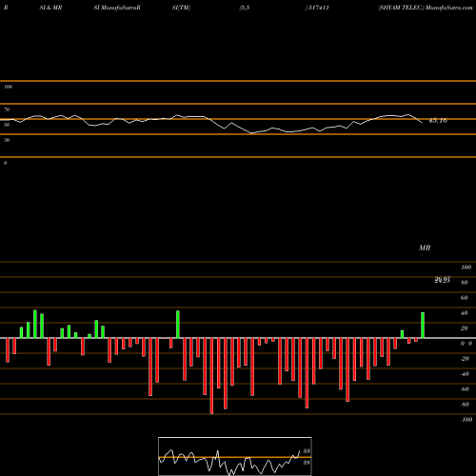Click the end of the white RSI line beside 45.16

pos(422,122)
